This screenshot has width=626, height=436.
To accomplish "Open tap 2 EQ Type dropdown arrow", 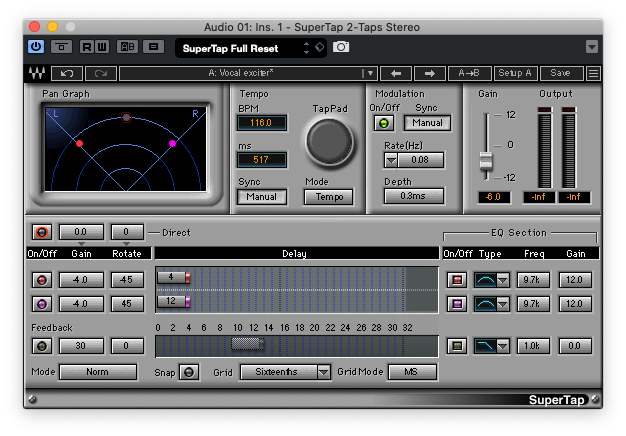I will (503, 304).
